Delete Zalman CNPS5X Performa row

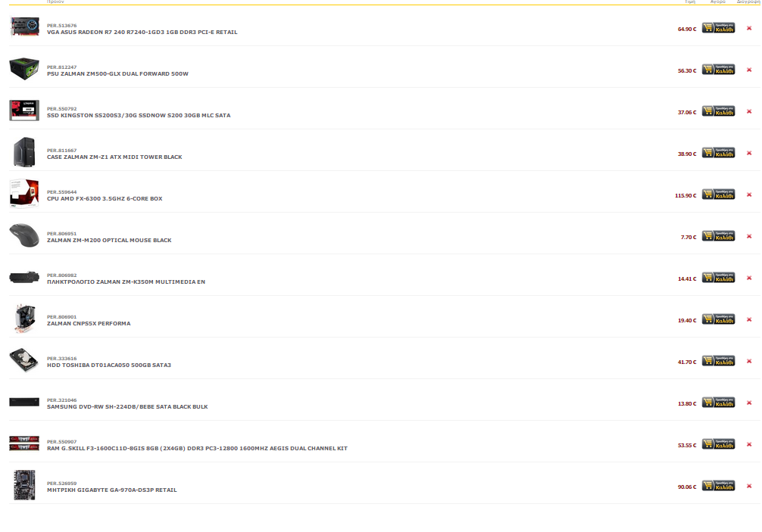[x=749, y=319]
